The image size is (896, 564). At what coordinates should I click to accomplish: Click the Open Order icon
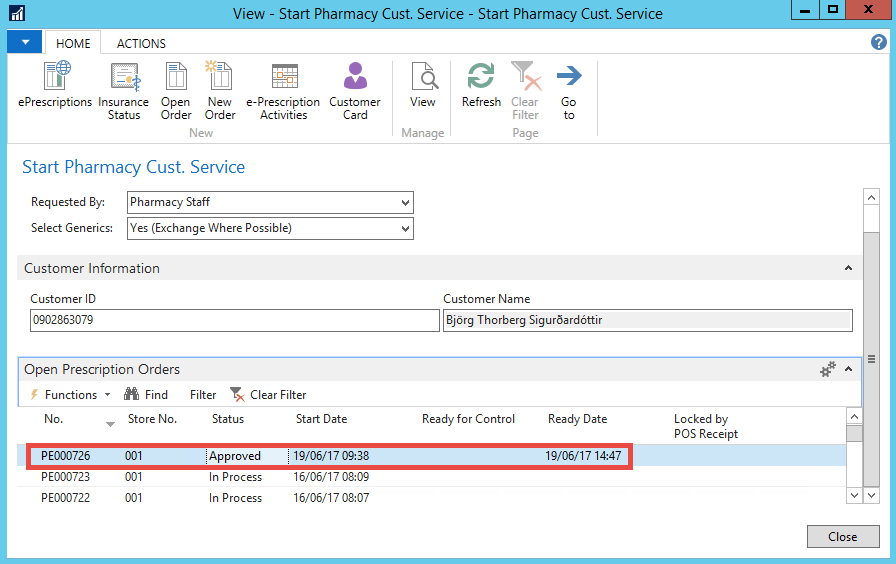pos(176,78)
